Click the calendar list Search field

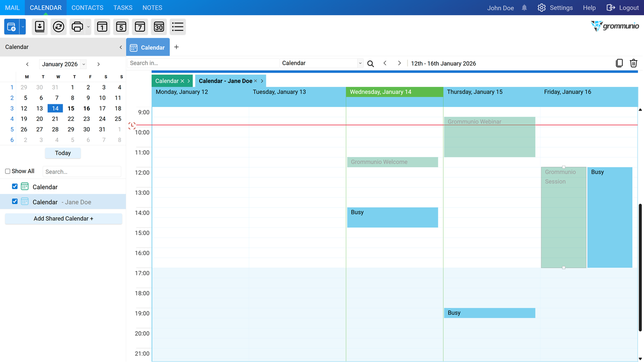pyautogui.click(x=82, y=172)
